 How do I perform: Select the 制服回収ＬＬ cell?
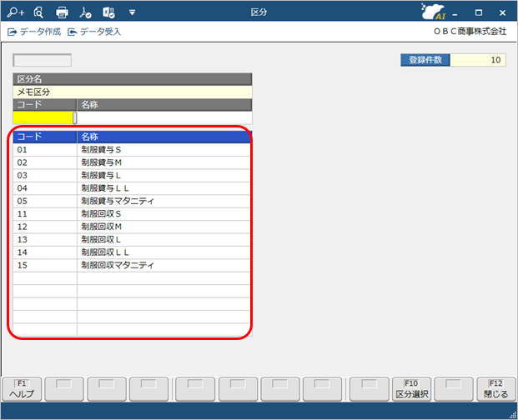(163, 252)
